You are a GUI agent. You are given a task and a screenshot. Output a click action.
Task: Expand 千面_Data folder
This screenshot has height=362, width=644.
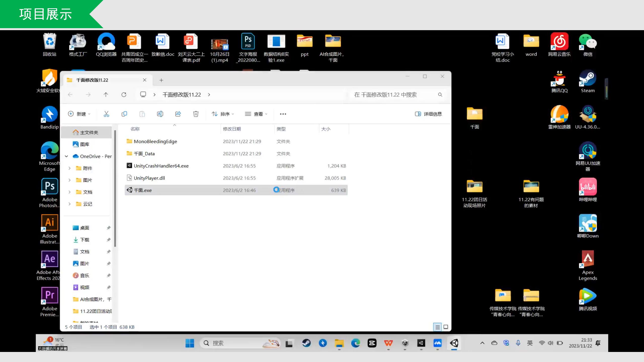(144, 153)
